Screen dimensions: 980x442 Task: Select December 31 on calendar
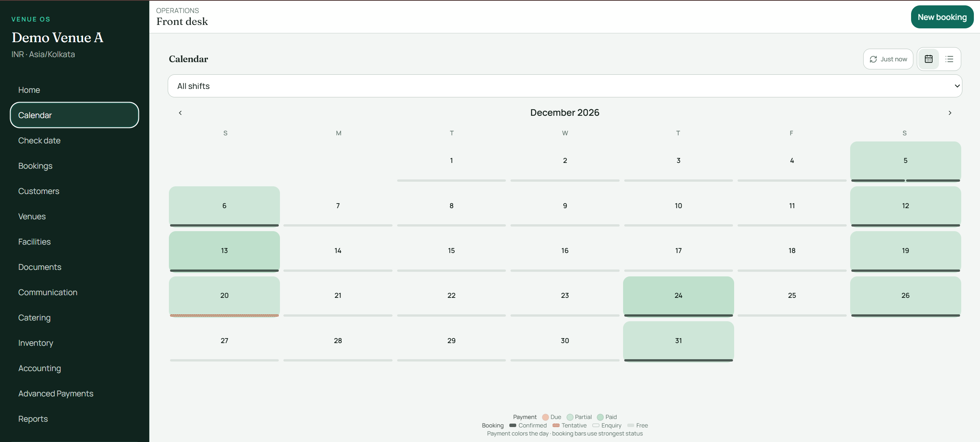point(678,342)
